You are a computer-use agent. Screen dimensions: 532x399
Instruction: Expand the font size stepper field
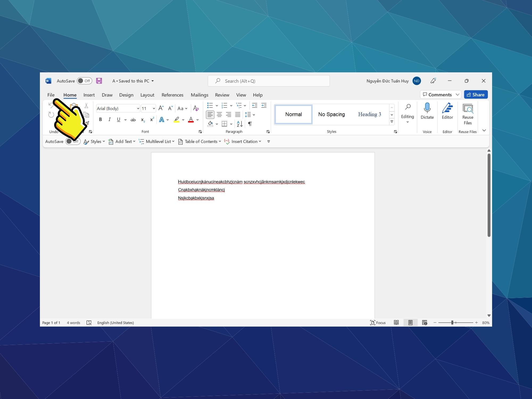coord(153,108)
